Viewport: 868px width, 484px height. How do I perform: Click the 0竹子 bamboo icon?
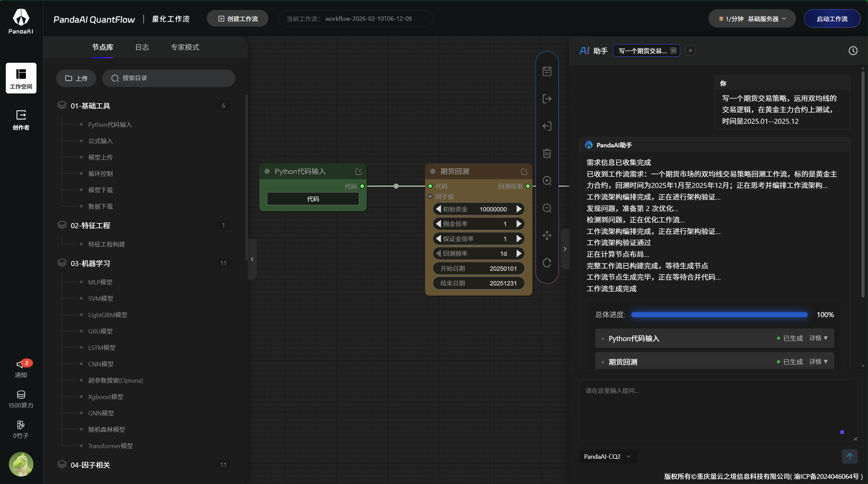pos(21,429)
